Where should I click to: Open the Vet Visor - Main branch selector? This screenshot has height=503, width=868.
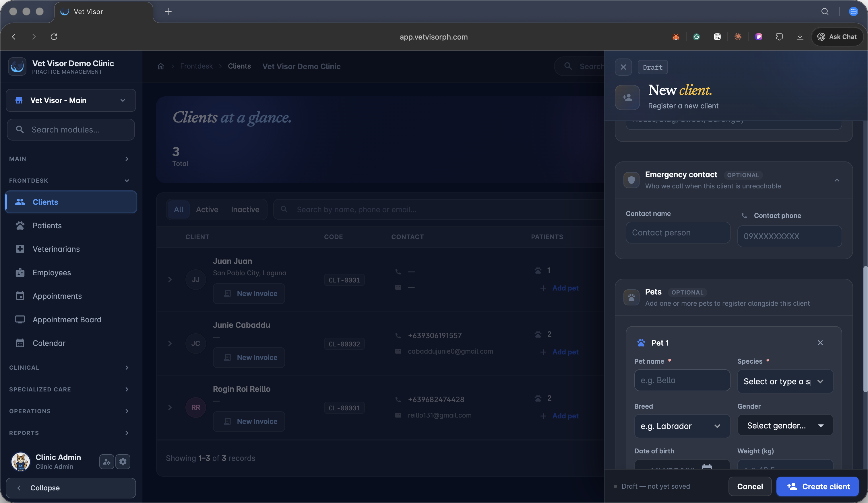[71, 100]
